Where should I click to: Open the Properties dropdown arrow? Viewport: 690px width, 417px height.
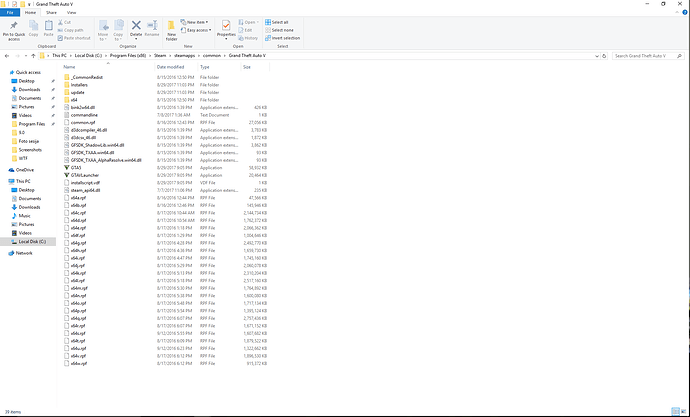click(x=226, y=39)
